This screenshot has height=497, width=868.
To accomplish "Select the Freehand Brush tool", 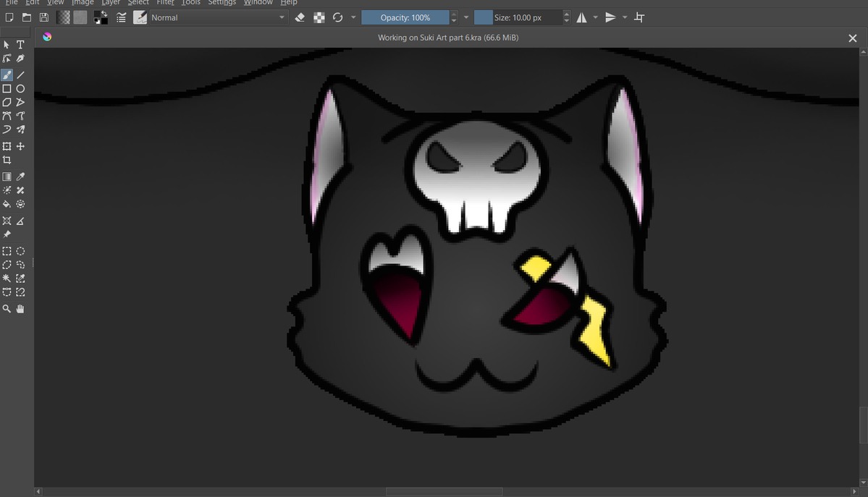I will click(7, 75).
